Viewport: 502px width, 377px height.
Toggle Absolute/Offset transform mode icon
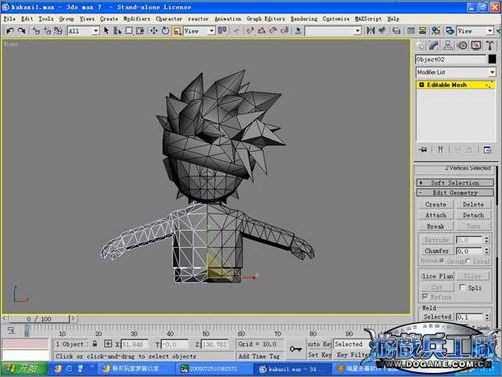[108, 344]
